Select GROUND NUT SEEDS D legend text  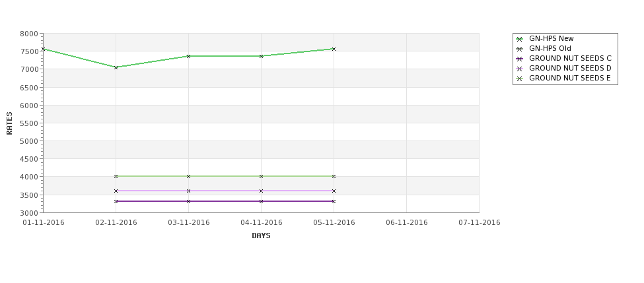(570, 68)
